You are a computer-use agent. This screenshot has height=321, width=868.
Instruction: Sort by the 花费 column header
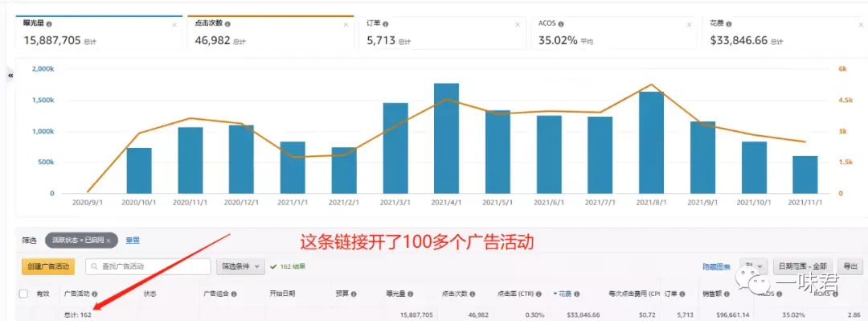[565, 294]
